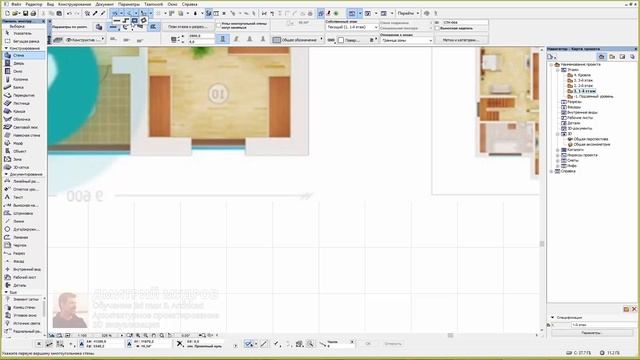The image size is (640, 360).
Task: Click the Метки и категории button
Action: (460, 40)
